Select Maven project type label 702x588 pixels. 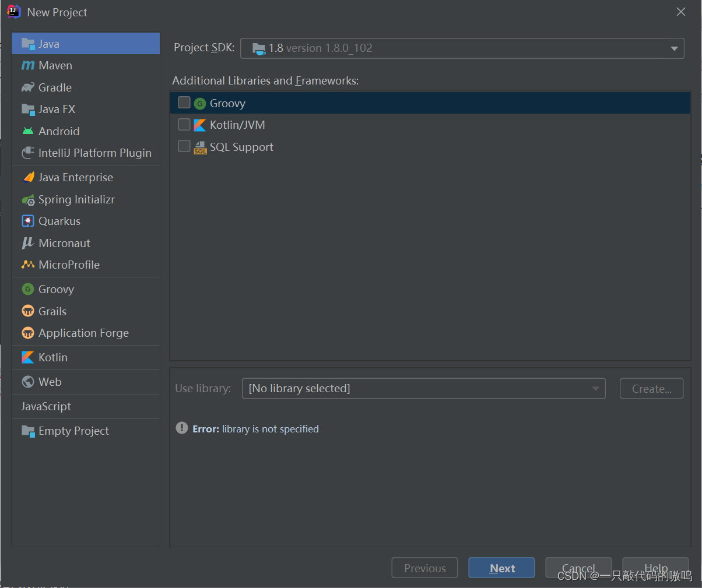55,65
